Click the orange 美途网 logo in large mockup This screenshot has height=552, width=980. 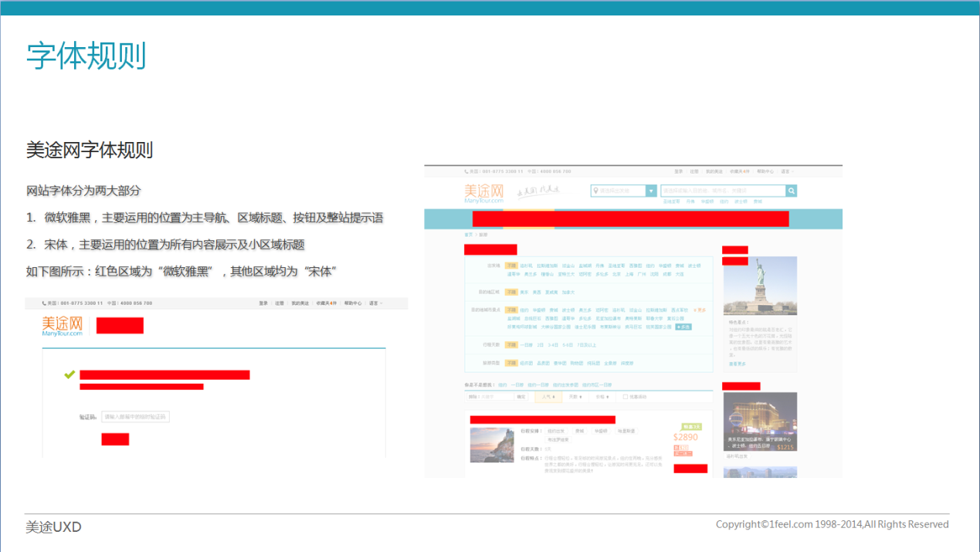tap(483, 192)
